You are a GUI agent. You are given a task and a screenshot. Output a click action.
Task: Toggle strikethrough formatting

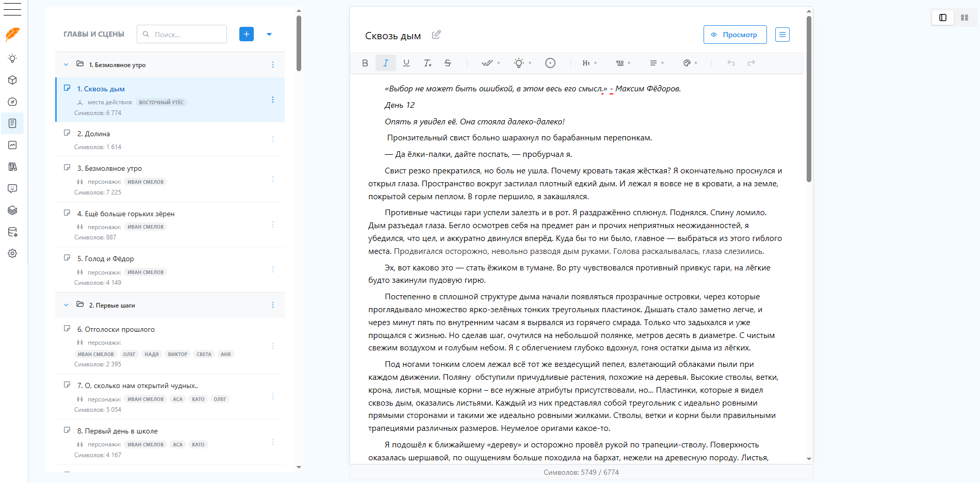coord(448,63)
